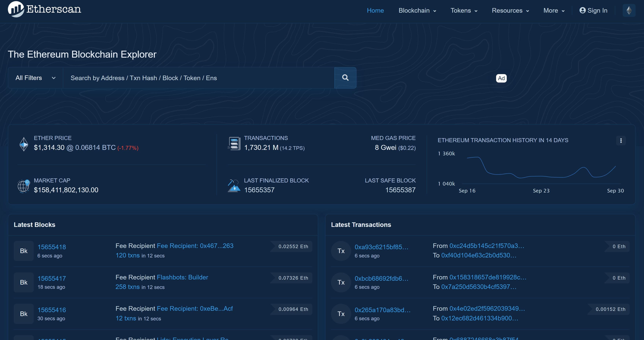Open block 15655417 link
This screenshot has width=644, height=340.
coord(52,278)
